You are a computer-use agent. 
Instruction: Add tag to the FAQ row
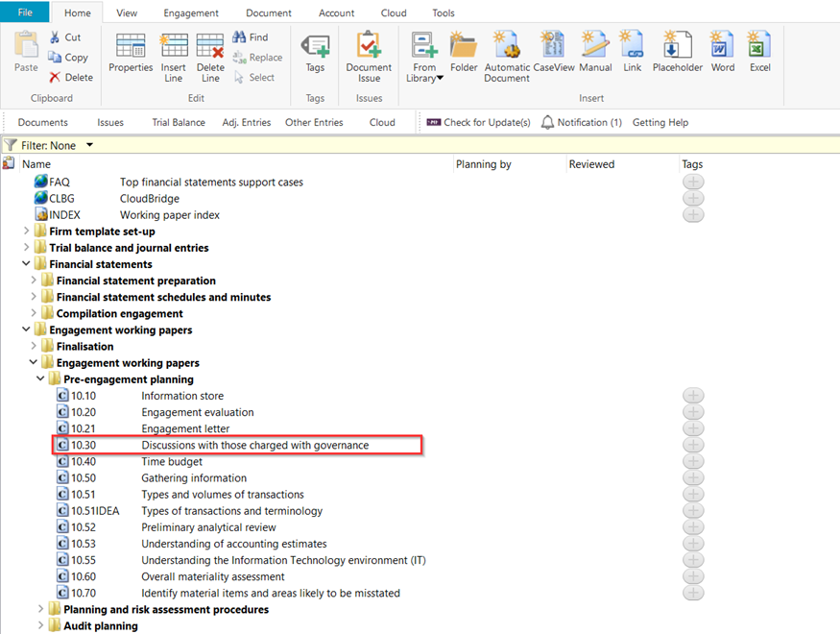pyautogui.click(x=692, y=182)
